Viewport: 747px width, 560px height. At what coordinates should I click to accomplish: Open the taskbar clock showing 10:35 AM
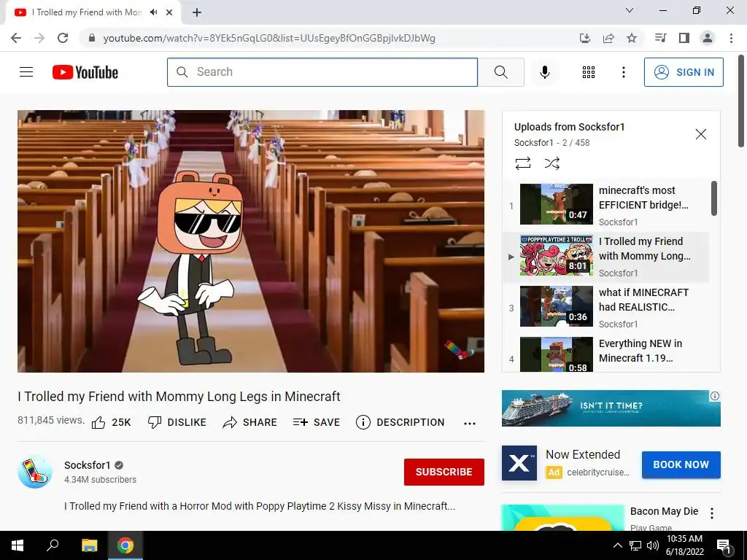[x=684, y=545]
